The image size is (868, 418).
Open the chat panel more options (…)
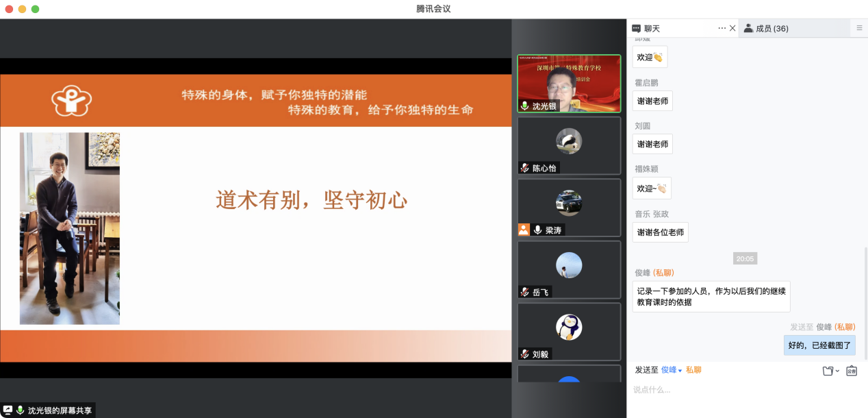(722, 28)
